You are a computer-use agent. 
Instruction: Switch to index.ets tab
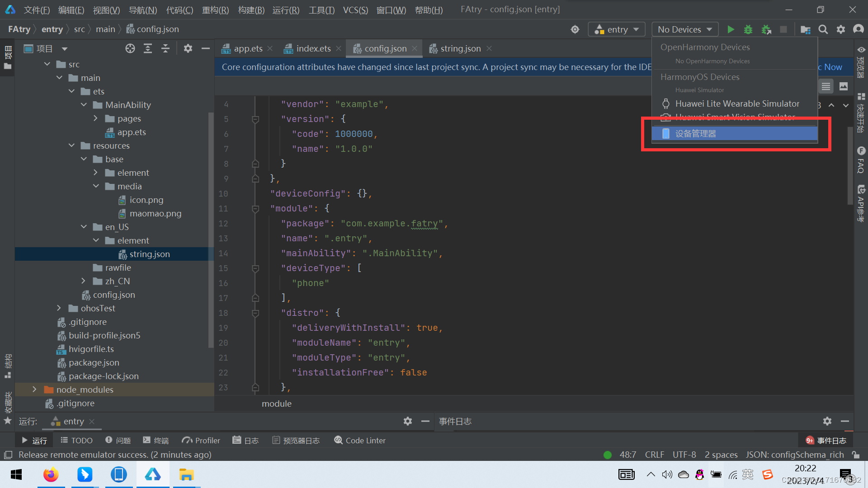pyautogui.click(x=313, y=48)
